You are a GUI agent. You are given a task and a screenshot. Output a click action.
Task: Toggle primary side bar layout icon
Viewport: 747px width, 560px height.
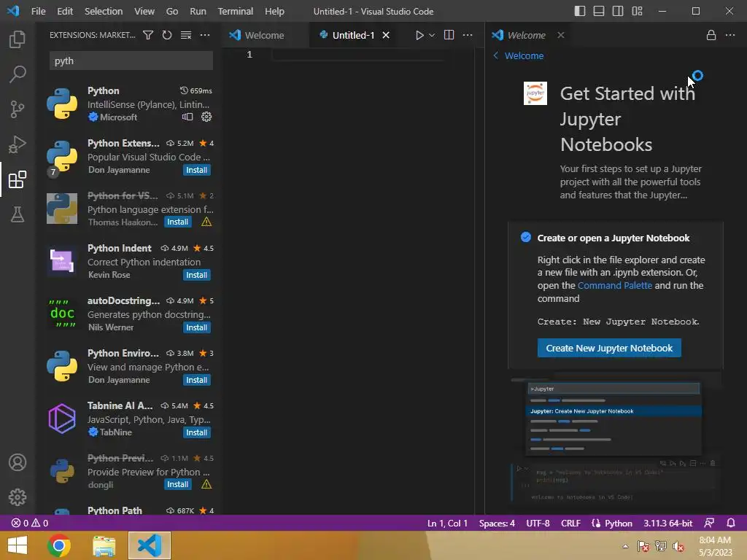580,11
